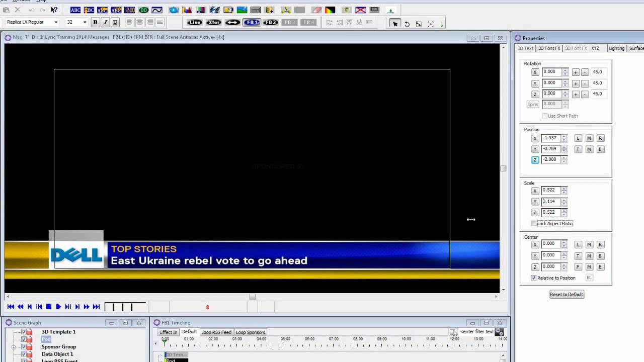Click the first ABC text tool icon
This screenshot has width=644, height=362.
point(75,10)
